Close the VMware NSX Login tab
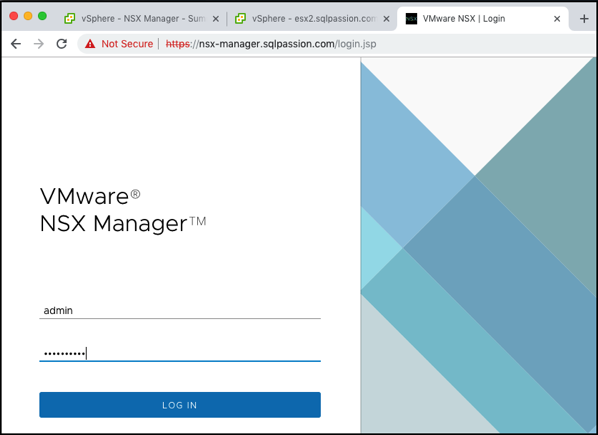This screenshot has width=598, height=435. click(557, 19)
